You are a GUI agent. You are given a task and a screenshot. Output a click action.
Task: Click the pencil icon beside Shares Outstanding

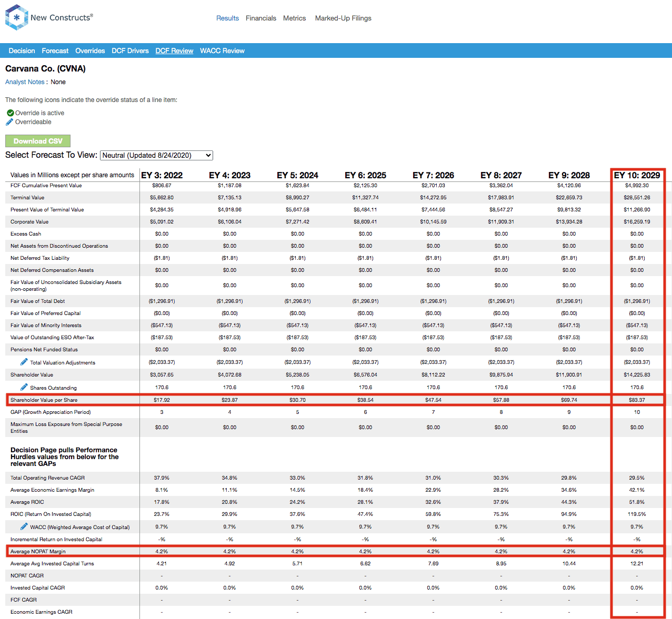click(x=24, y=387)
